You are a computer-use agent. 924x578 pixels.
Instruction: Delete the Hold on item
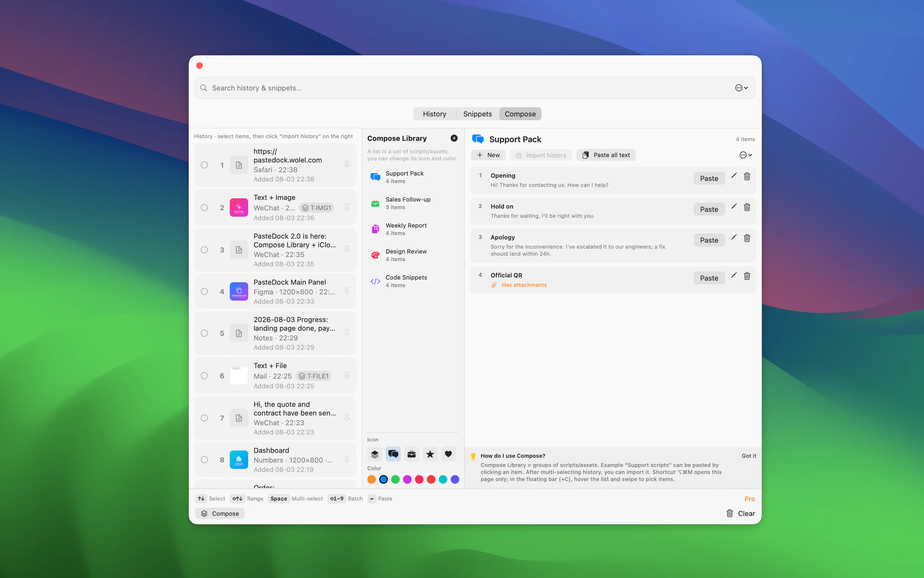747,207
